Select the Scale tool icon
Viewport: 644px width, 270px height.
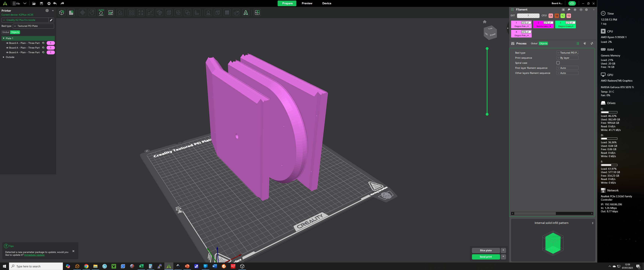click(x=150, y=13)
